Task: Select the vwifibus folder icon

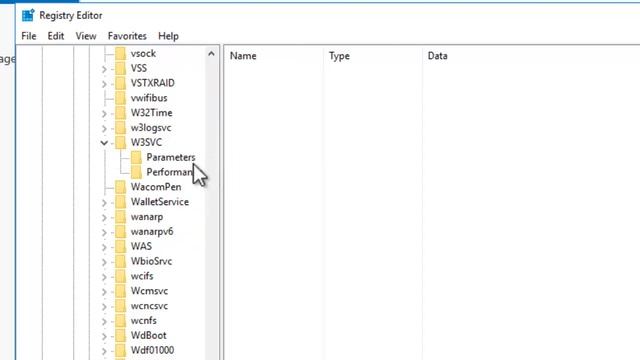Action: [x=120, y=98]
